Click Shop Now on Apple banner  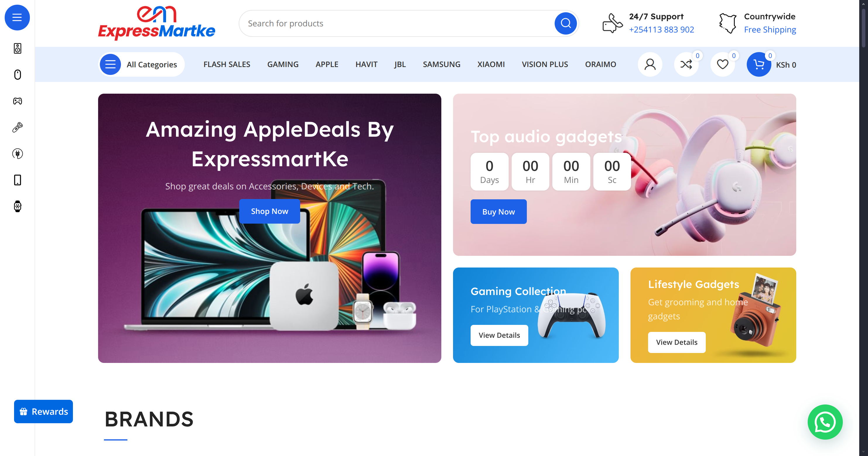click(269, 211)
